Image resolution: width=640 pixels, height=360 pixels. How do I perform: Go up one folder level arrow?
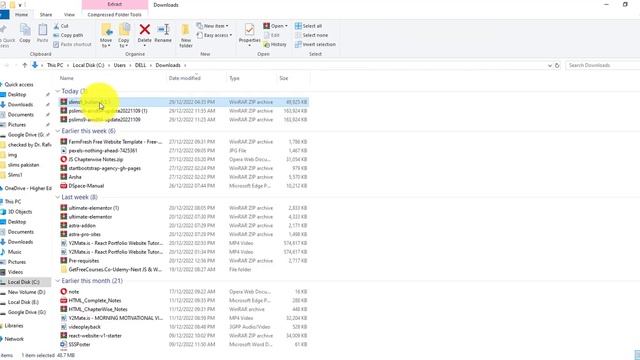tap(24, 65)
